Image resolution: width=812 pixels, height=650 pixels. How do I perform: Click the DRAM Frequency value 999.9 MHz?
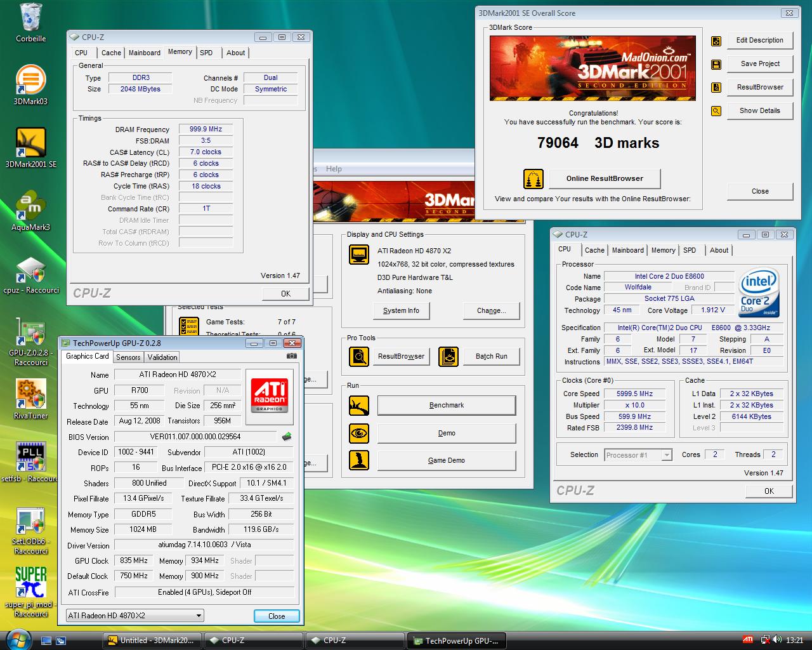[206, 129]
